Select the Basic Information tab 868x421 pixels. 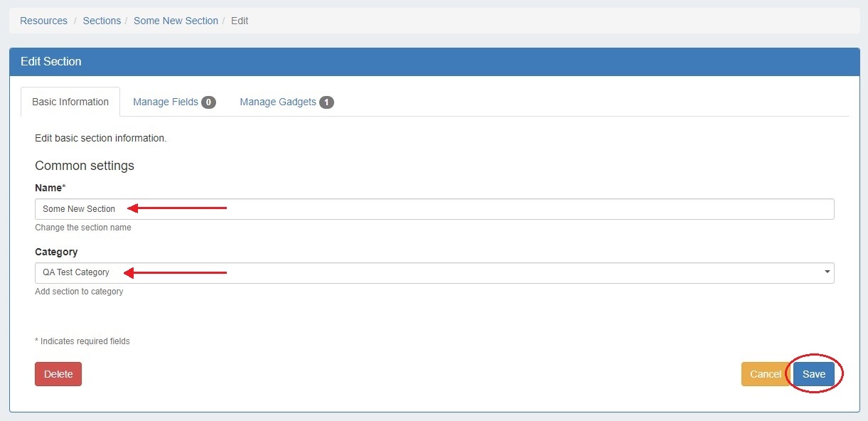click(70, 102)
